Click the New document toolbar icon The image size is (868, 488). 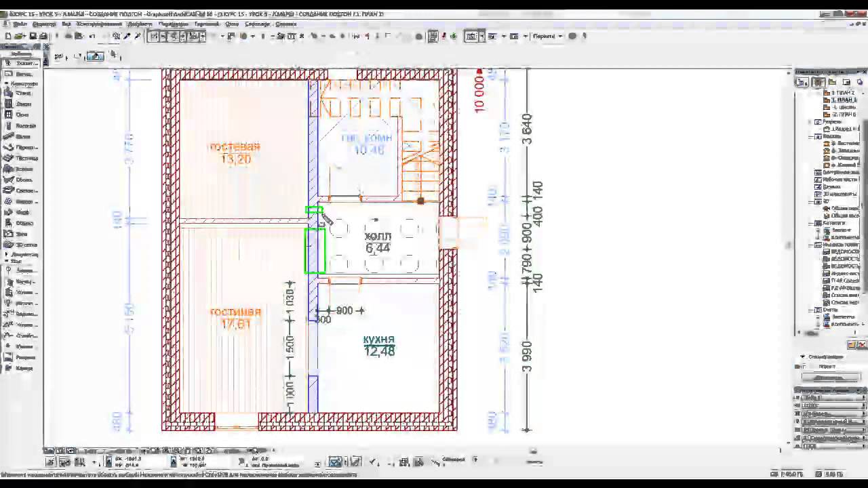click(8, 37)
